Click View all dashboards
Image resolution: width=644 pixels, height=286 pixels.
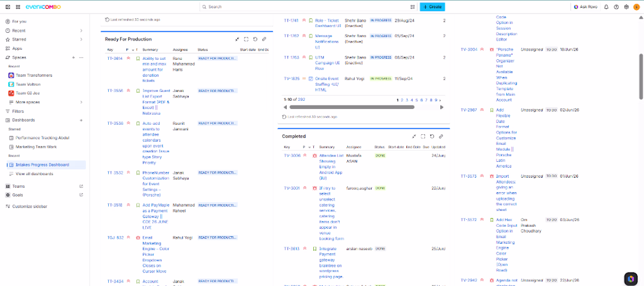34,174
